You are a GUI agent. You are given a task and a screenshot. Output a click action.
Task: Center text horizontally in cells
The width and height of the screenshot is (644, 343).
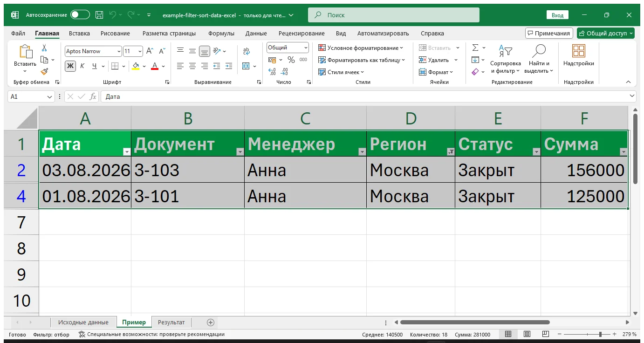pyautogui.click(x=192, y=66)
